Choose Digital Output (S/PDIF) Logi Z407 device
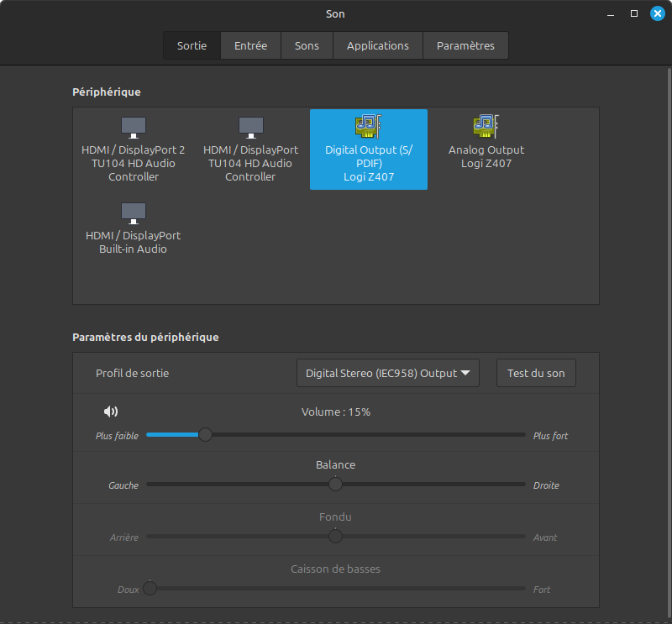This screenshot has width=672, height=624. (369, 149)
